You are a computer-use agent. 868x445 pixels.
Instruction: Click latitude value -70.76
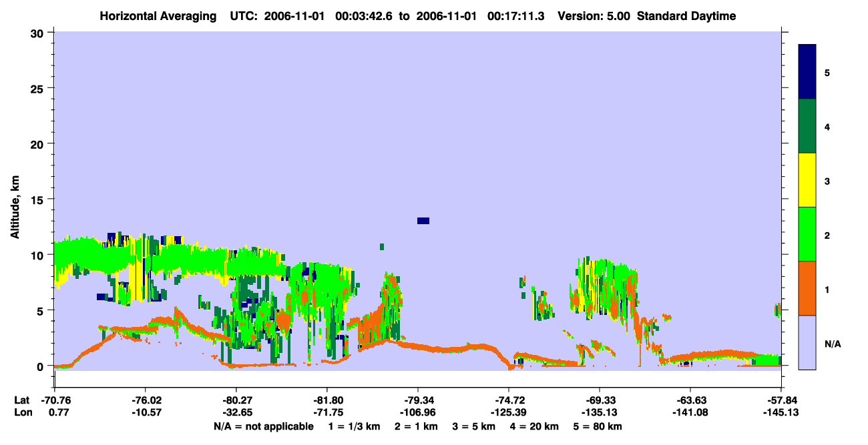tap(54, 400)
